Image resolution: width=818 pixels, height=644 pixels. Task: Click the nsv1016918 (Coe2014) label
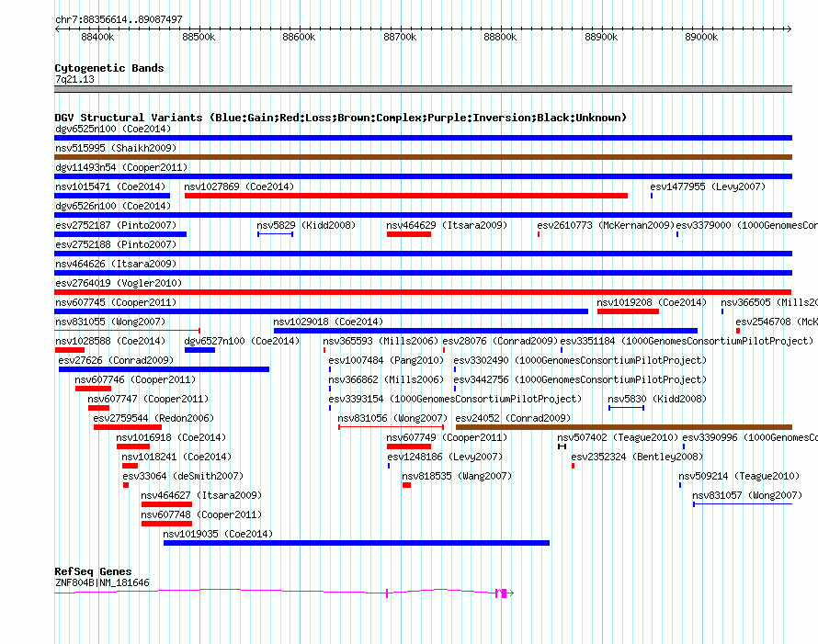171,437
